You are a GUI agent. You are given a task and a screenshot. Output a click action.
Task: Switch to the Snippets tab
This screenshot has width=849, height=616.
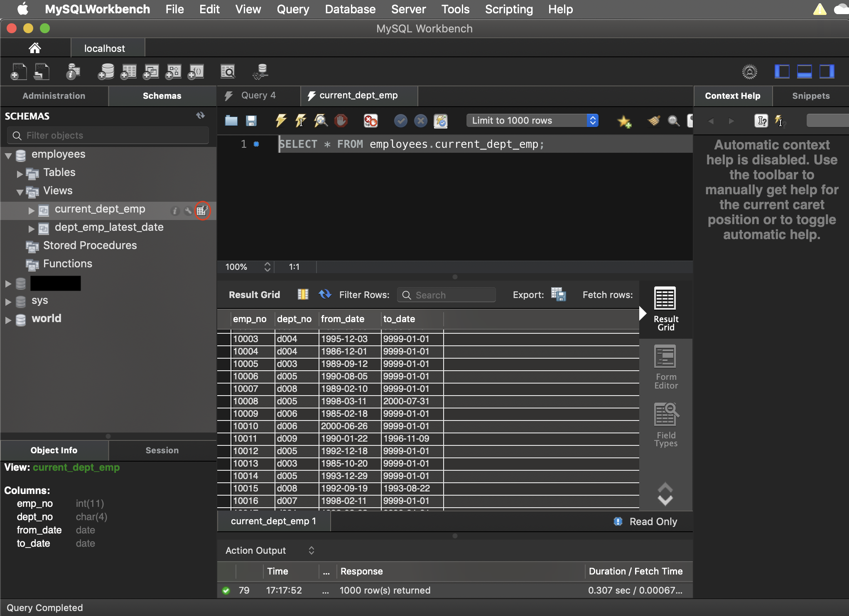click(810, 96)
